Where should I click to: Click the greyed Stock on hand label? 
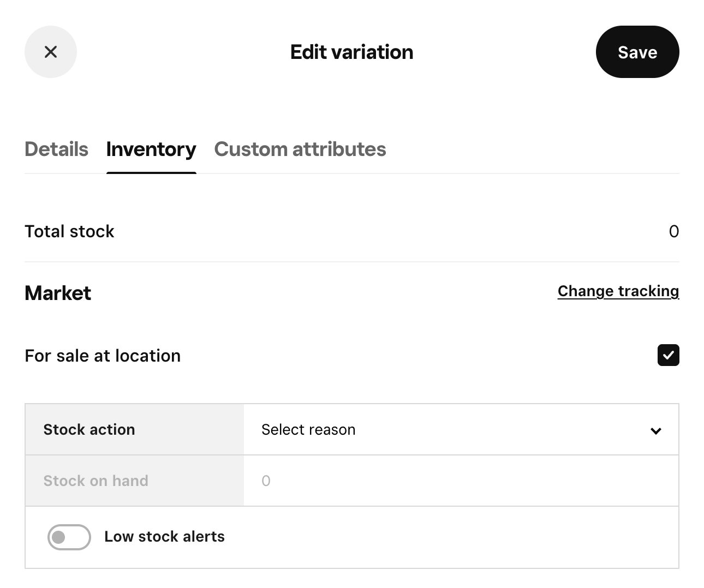pos(96,481)
